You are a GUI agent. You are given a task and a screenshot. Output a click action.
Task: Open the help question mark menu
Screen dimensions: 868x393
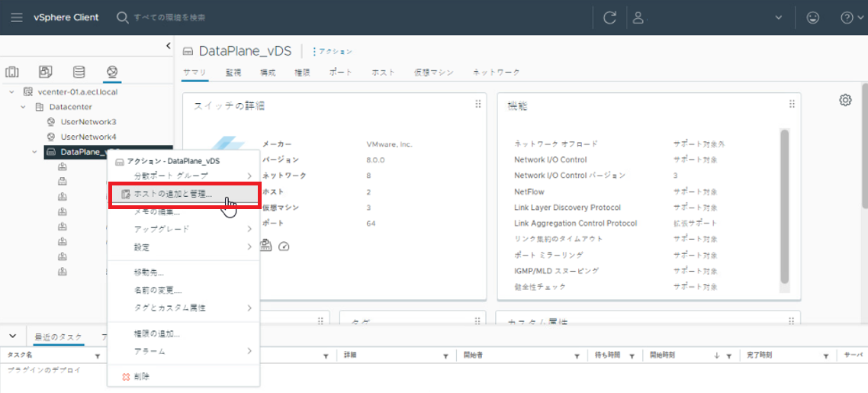847,18
